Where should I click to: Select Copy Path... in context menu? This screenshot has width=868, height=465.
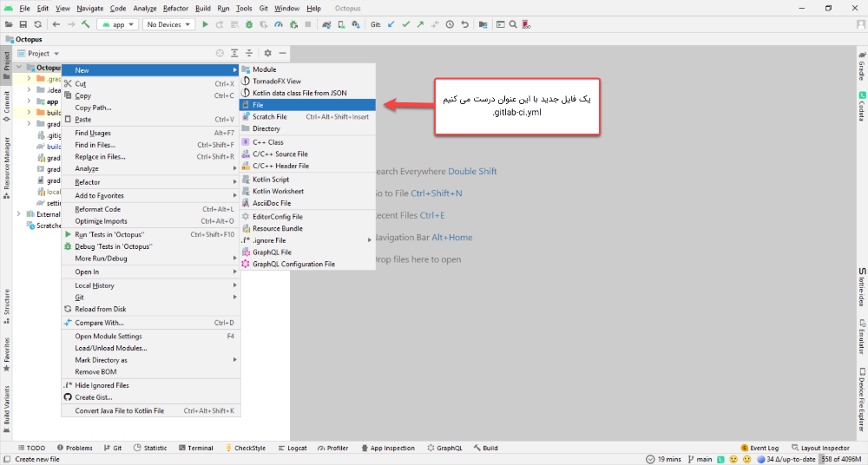pos(150,108)
